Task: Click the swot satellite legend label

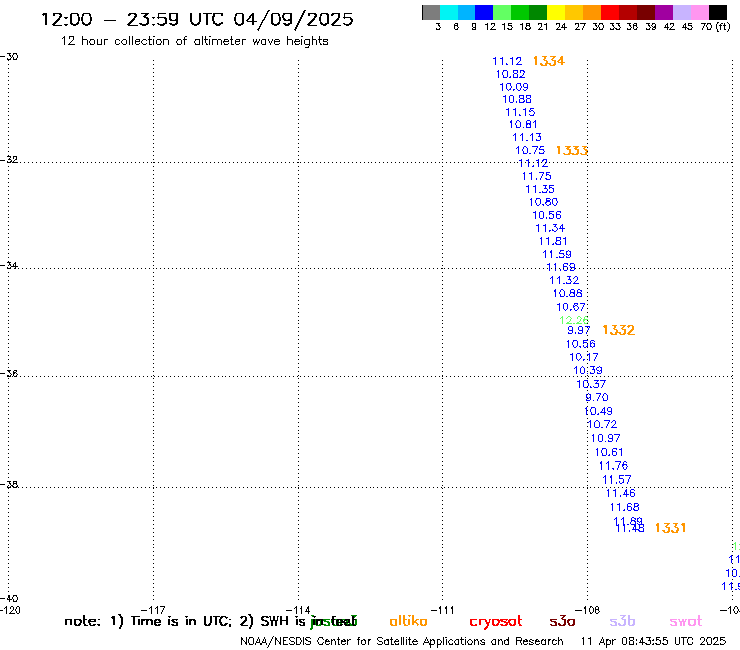Action: pos(686,622)
